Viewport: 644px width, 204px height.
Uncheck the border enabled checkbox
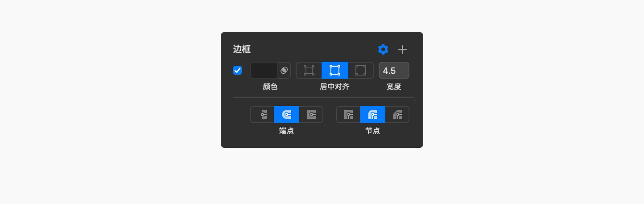pyautogui.click(x=237, y=70)
